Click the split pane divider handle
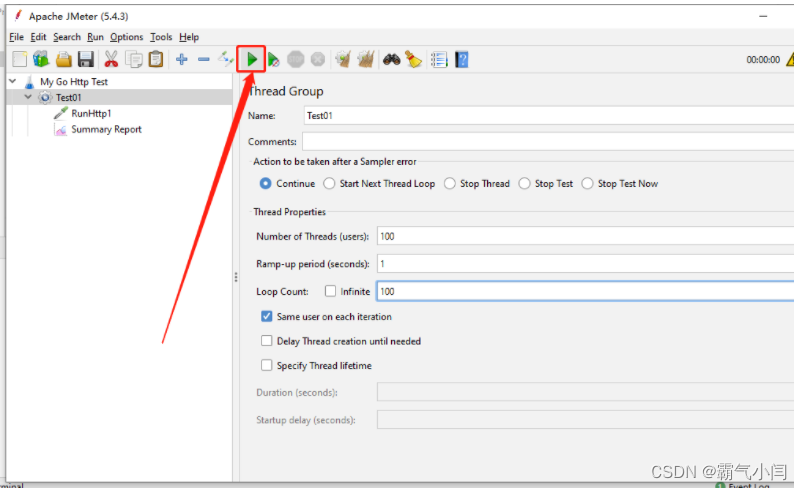The width and height of the screenshot is (802, 490). pos(236,277)
